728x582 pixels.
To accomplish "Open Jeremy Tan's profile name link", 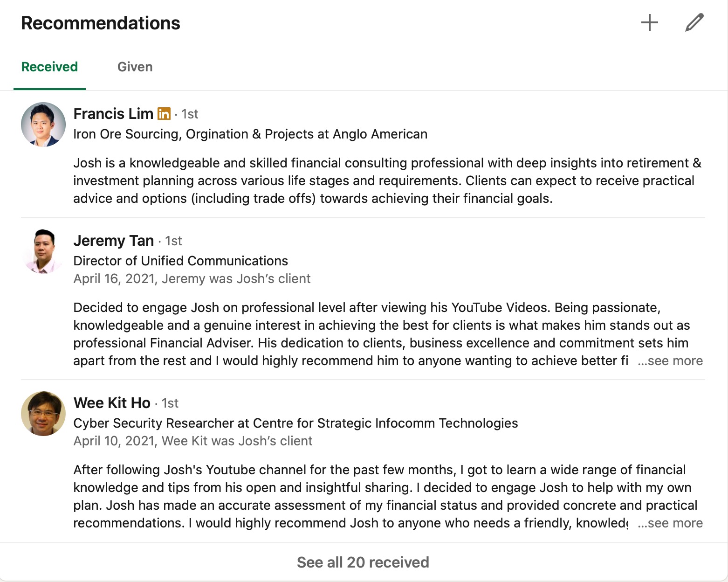I will (x=113, y=241).
